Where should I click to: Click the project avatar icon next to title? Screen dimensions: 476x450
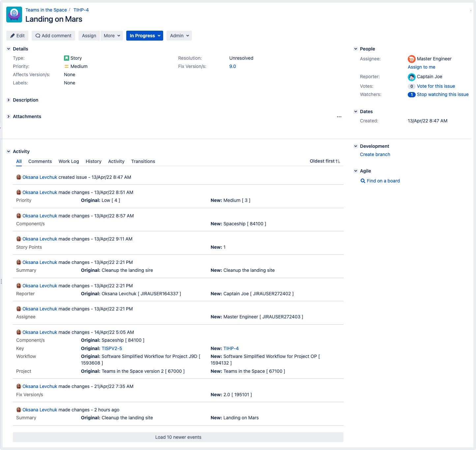pyautogui.click(x=14, y=15)
